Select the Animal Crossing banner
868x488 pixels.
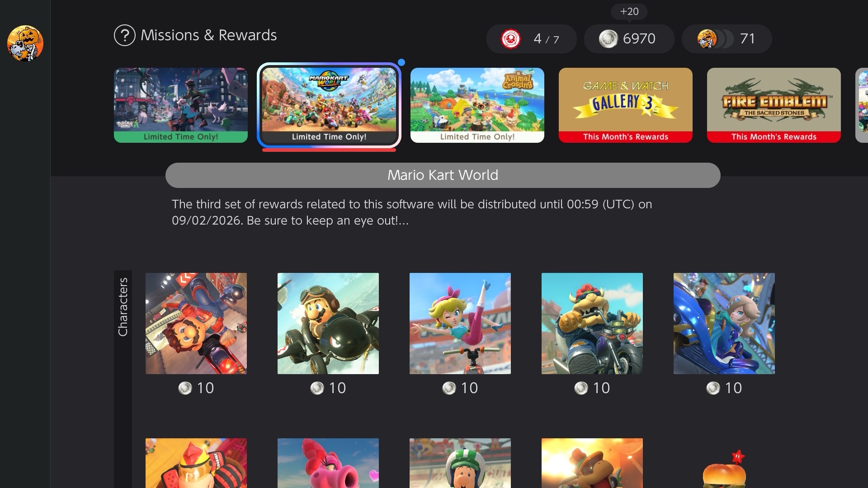pos(477,105)
